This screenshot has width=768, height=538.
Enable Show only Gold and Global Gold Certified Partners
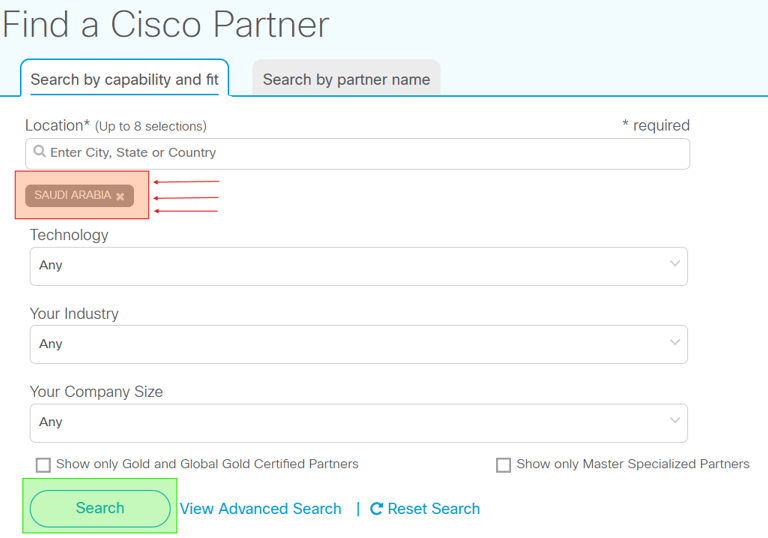click(x=43, y=465)
